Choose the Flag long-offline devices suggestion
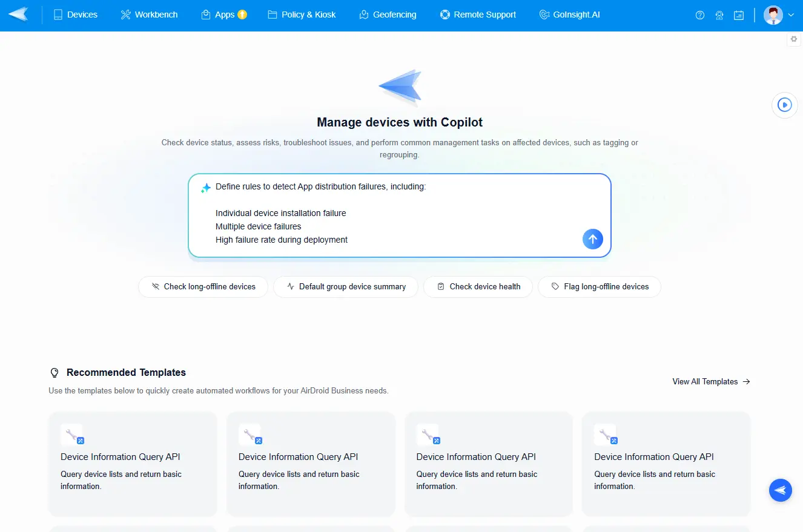The image size is (803, 532). [x=600, y=287]
